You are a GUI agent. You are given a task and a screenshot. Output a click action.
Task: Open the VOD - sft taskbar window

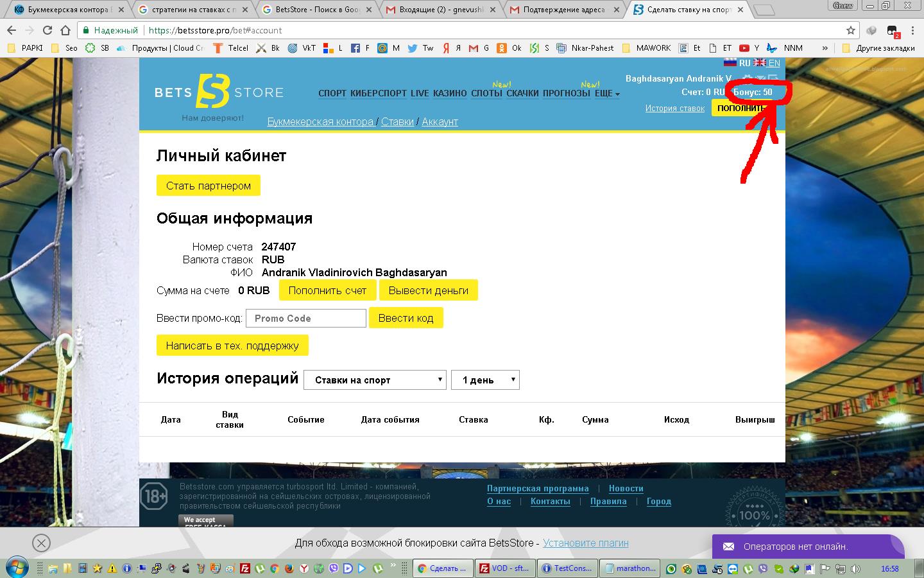pos(504,568)
